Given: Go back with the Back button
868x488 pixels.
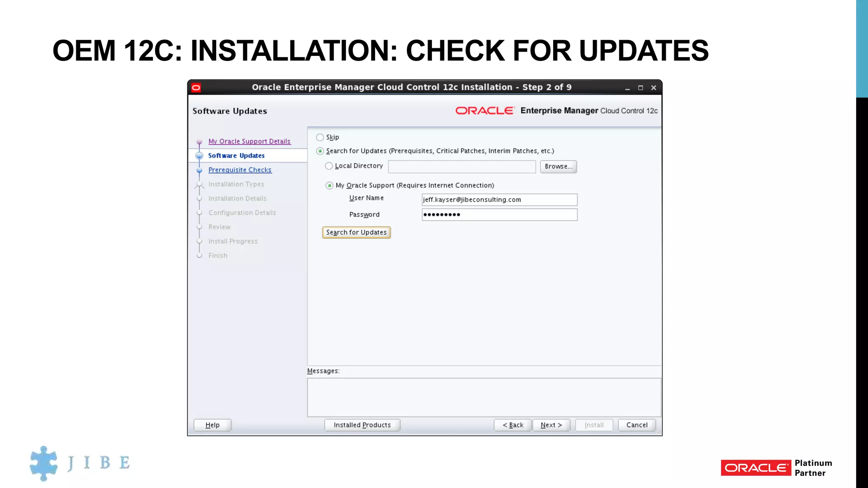Looking at the screenshot, I should click(x=513, y=425).
